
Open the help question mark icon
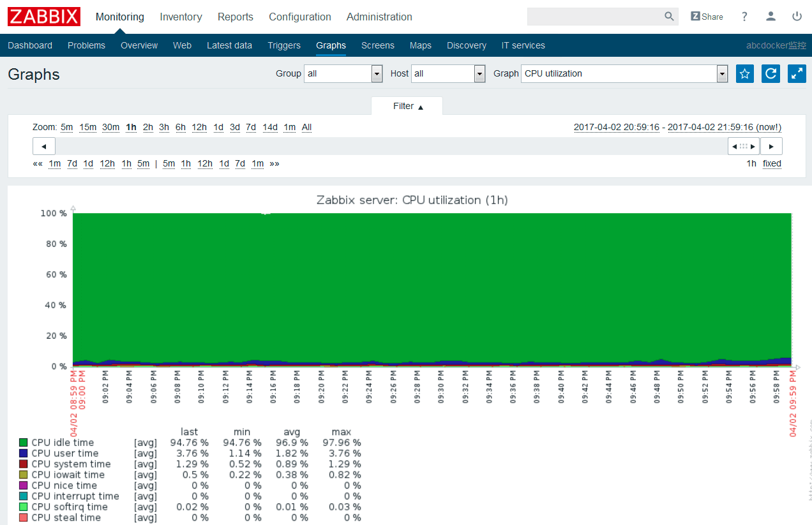(x=744, y=17)
